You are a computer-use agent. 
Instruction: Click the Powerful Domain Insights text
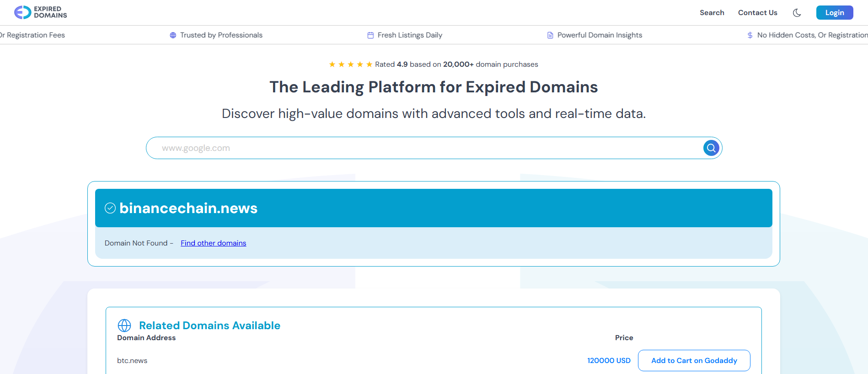[x=600, y=35]
